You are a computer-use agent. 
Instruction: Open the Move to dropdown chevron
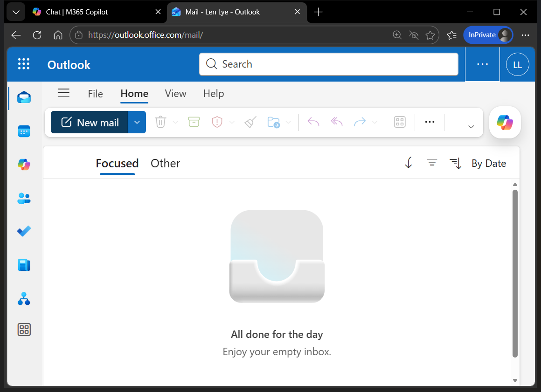pos(288,122)
